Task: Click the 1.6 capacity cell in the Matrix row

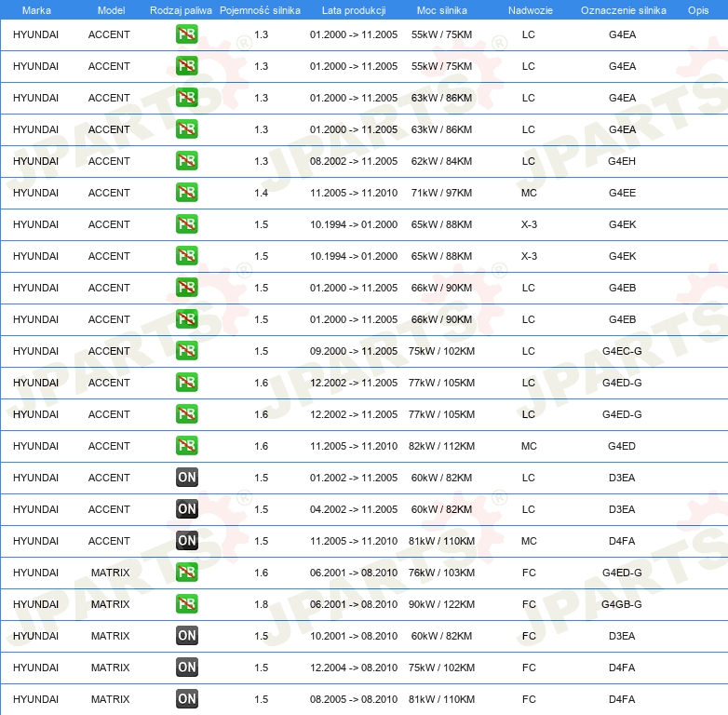Action: point(261,573)
